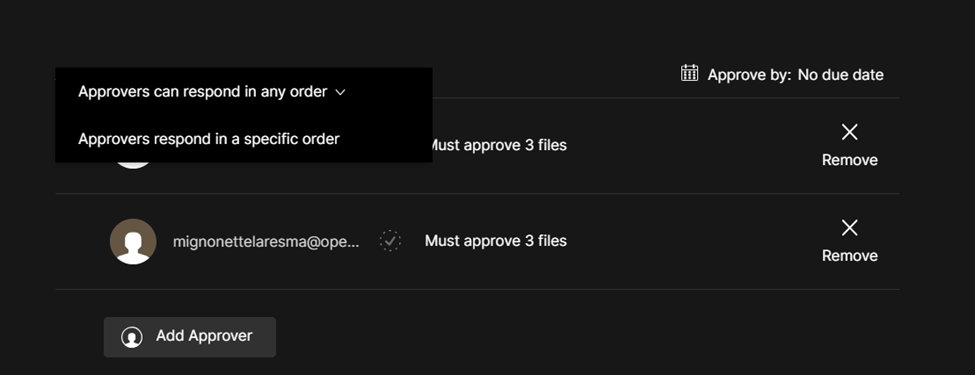Click the Add Approver button
975x375 pixels.
(190, 336)
